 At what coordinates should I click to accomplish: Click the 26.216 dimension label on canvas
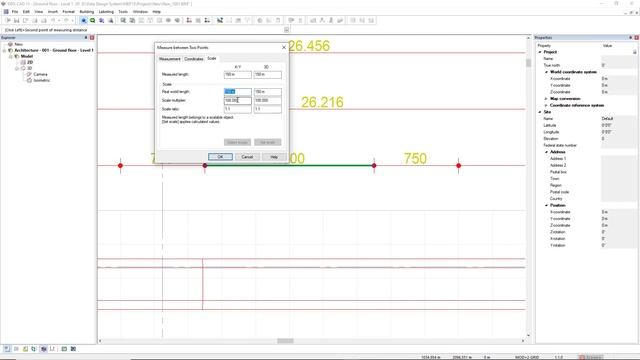[x=322, y=102]
